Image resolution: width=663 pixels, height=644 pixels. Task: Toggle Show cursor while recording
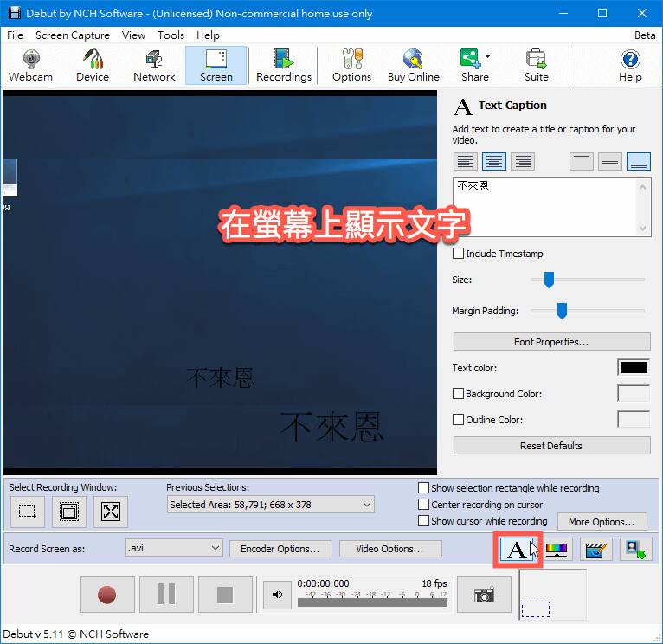click(423, 521)
